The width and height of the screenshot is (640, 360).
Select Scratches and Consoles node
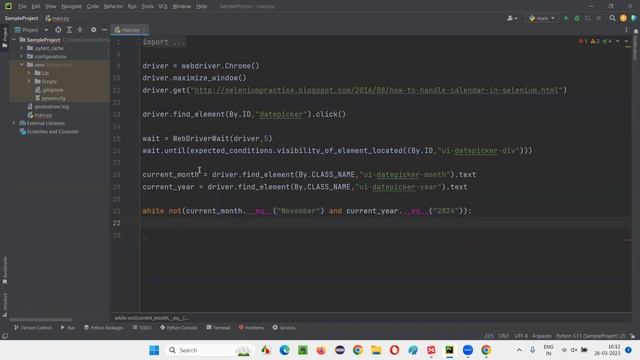tap(49, 131)
